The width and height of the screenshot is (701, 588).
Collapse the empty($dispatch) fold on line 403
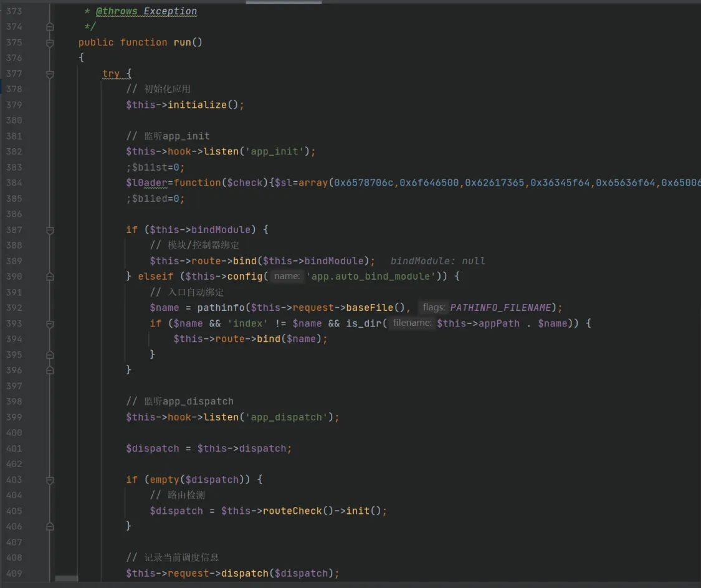tap(50, 480)
